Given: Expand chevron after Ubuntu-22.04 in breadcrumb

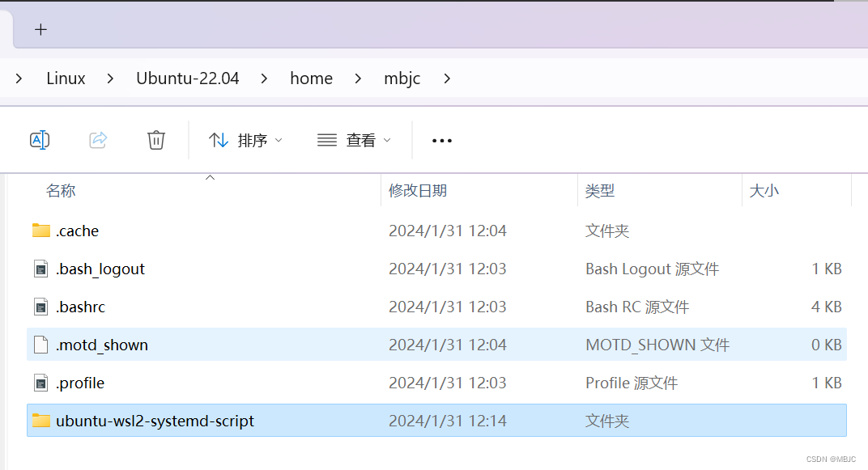Looking at the screenshot, I should coord(264,78).
